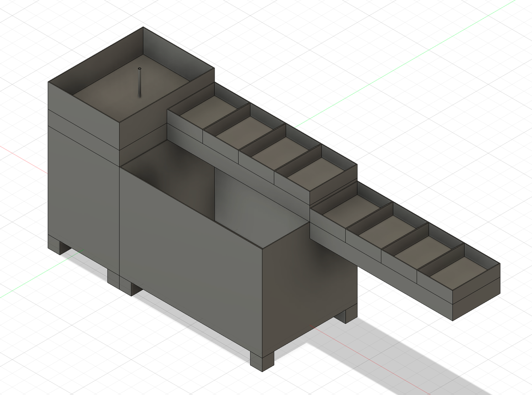Image resolution: width=532 pixels, height=395 pixels.
Task: Select the outermost compartment of the lower tray
Action: [x=459, y=273]
